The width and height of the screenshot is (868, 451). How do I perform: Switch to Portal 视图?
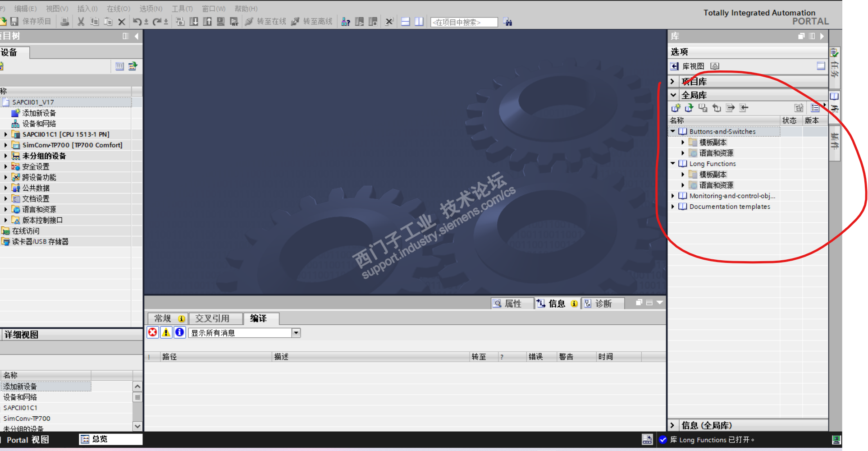pos(27,440)
